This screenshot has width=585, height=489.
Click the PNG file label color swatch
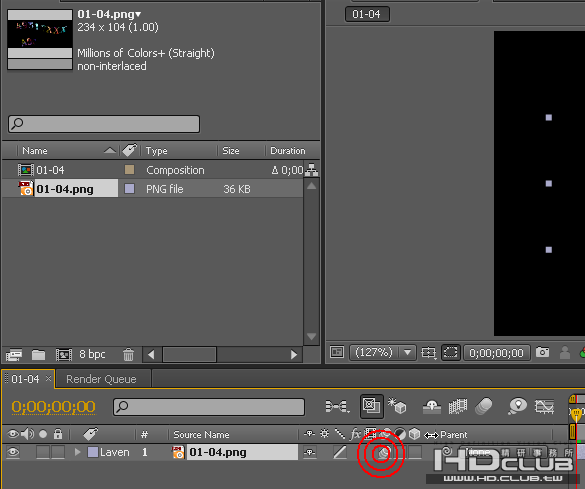point(129,188)
